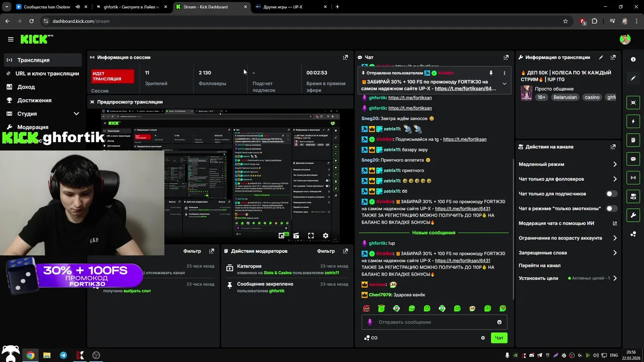Unpin the pinned chat message

click(x=491, y=73)
